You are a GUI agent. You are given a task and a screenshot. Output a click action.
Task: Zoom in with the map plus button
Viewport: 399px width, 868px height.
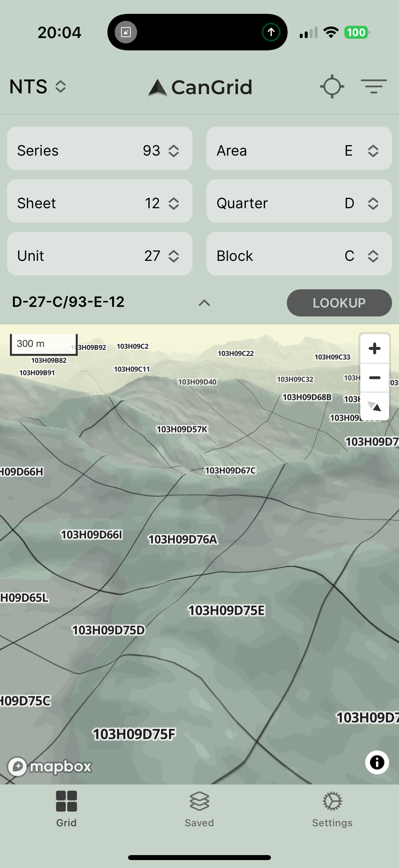(375, 348)
